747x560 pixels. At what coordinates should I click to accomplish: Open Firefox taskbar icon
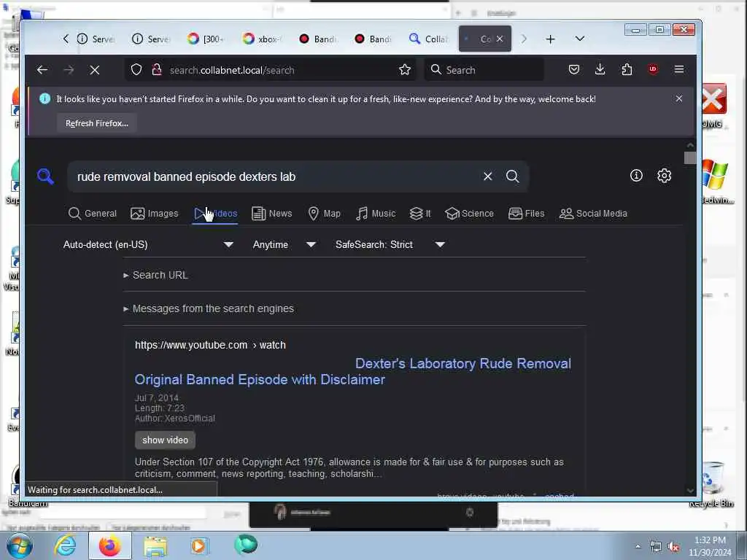click(x=109, y=545)
